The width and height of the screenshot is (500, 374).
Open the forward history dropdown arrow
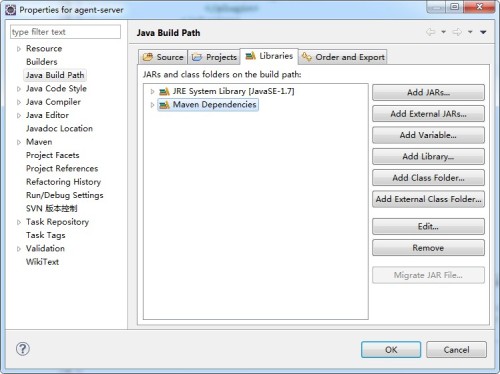[x=470, y=32]
